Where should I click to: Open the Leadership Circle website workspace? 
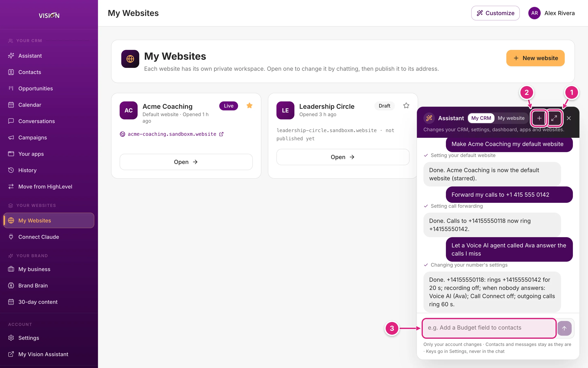tap(343, 157)
